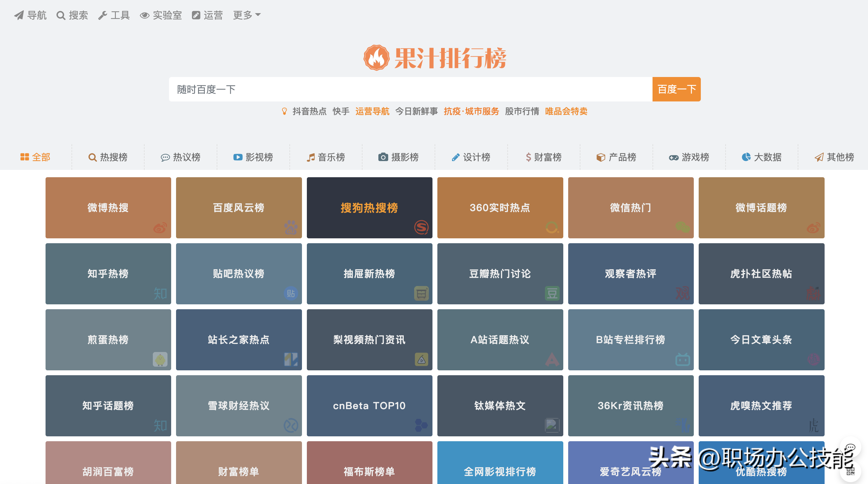
Task: Click the drawer icon on 抽屉新热榜
Action: 421,293
